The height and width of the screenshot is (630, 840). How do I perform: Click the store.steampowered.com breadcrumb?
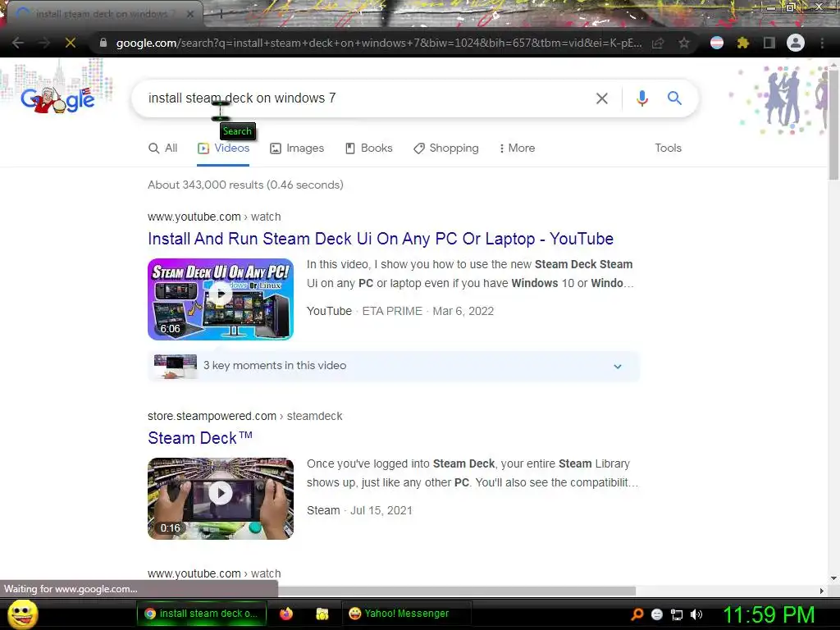[x=244, y=416]
